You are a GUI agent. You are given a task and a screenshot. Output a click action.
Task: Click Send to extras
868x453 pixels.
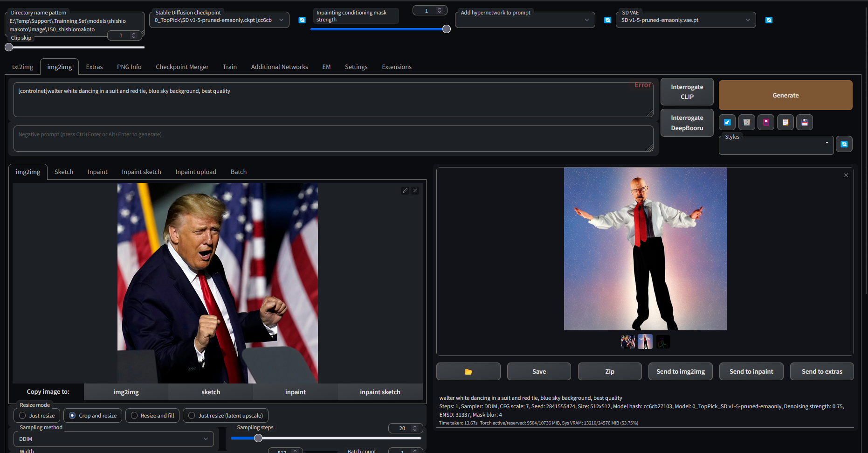822,371
